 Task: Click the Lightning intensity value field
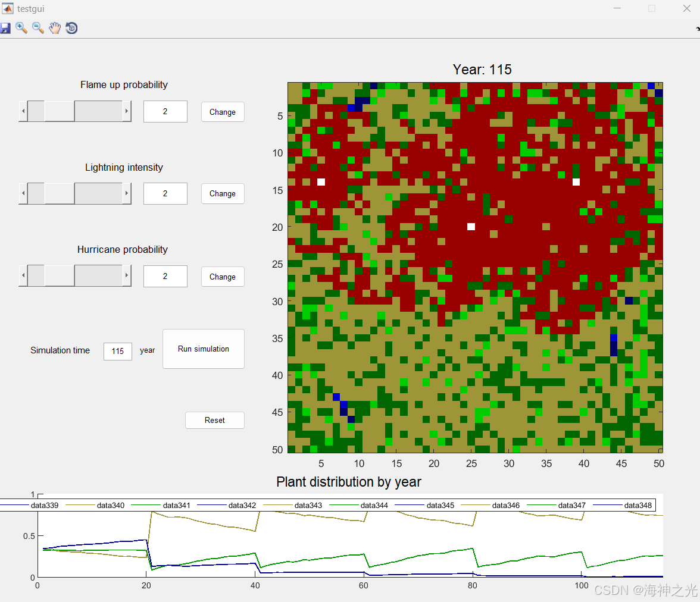[x=165, y=194]
